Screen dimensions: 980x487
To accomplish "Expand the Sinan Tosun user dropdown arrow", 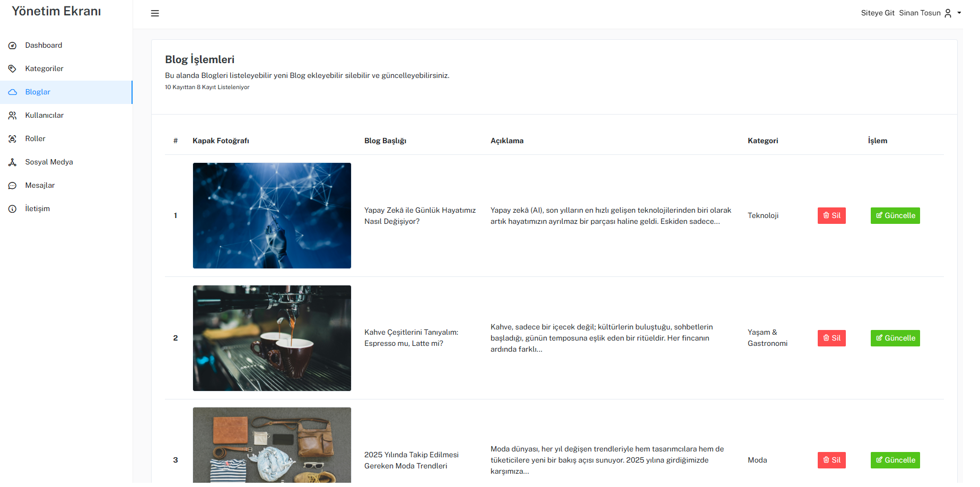I will [x=959, y=13].
